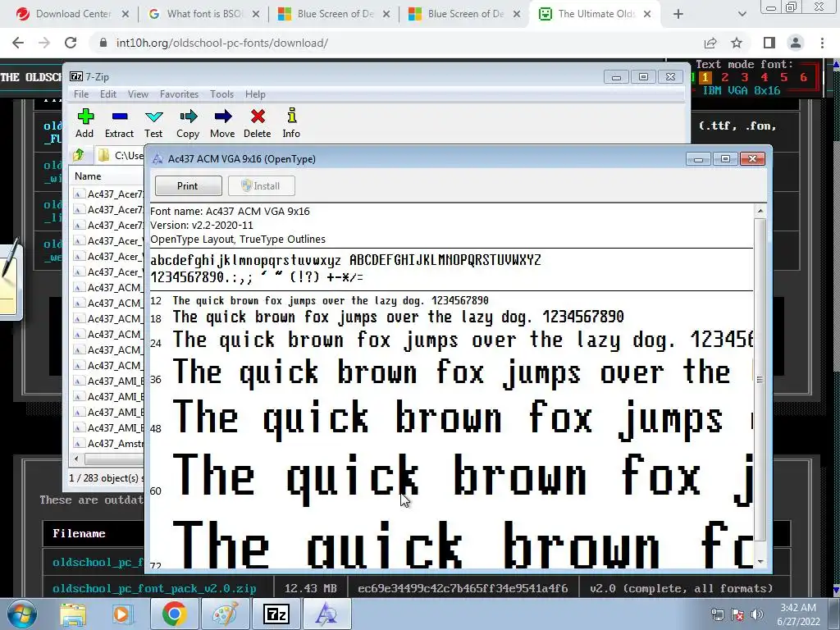Screen dimensions: 840x630
Task: Click the browser back arrow
Action: point(18,43)
